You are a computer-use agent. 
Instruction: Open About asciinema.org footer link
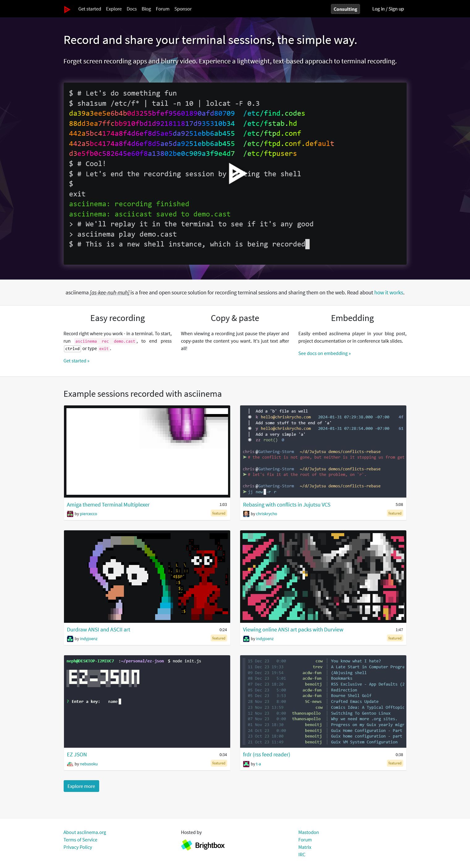tap(85, 832)
